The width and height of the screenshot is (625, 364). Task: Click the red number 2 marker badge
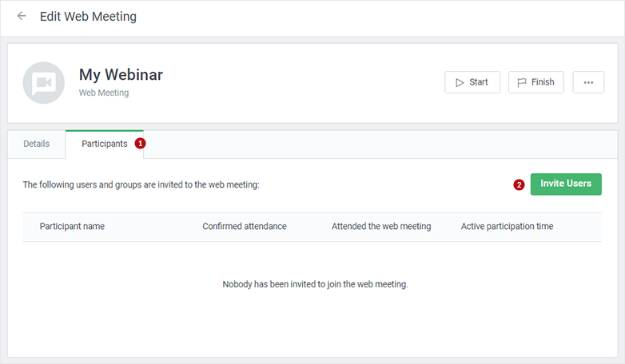pyautogui.click(x=519, y=184)
